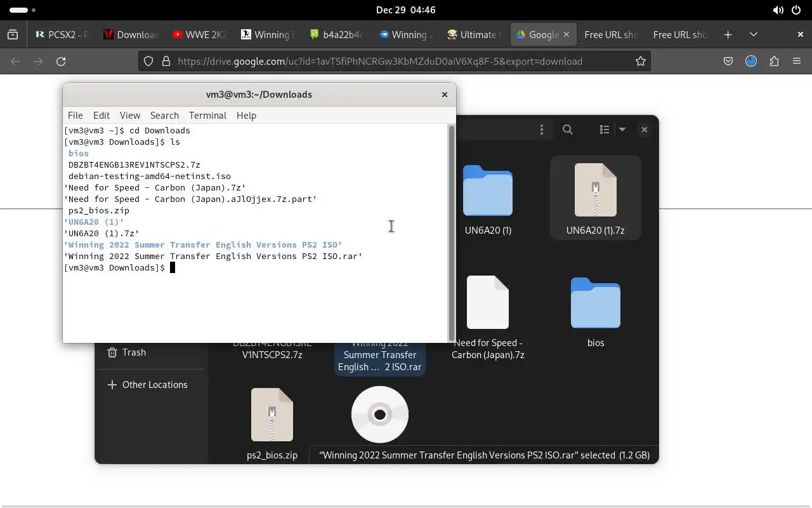This screenshot has height=508, width=812.
Task: Go forward in browser history
Action: pyautogui.click(x=38, y=61)
